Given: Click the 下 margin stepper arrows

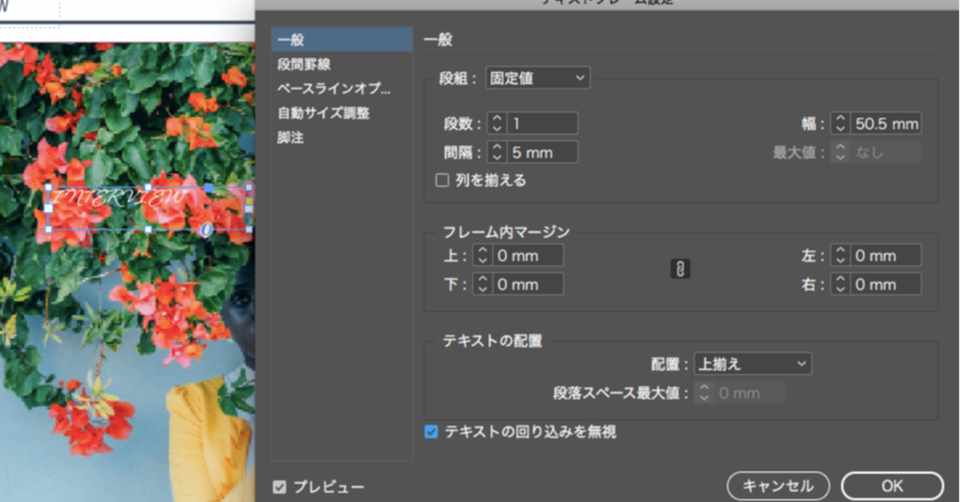Looking at the screenshot, I should click(x=482, y=284).
